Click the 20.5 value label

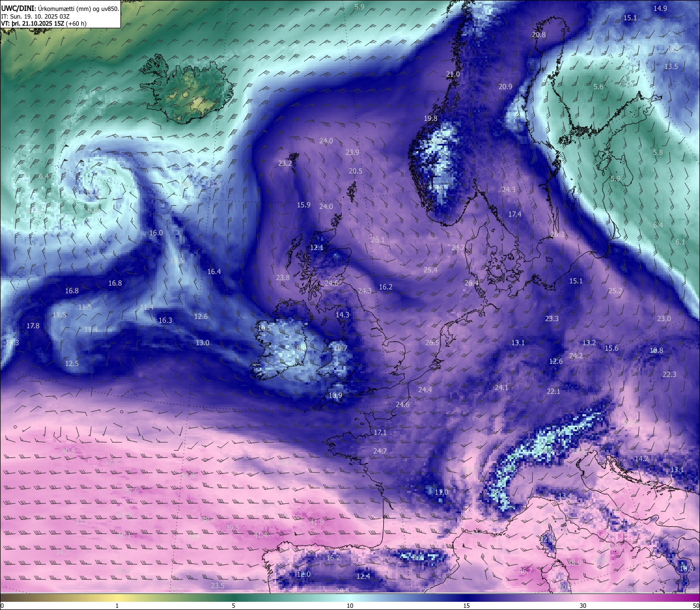pos(355,171)
